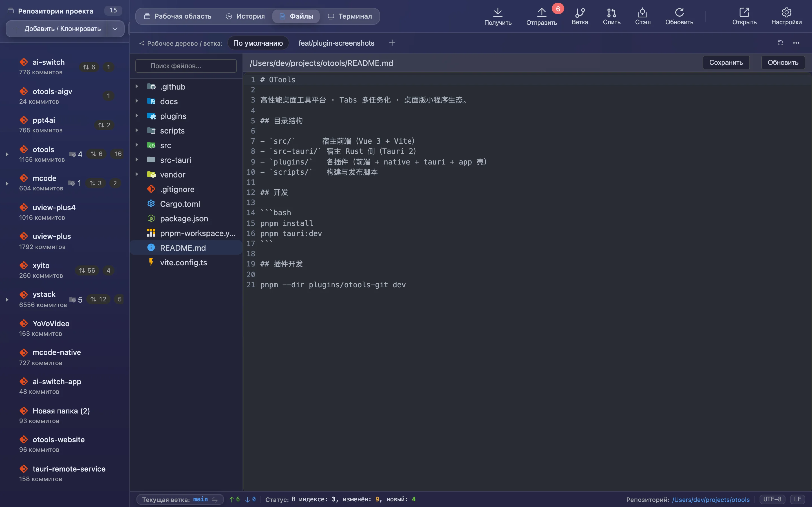Click the Получить (fetch) download icon

tap(498, 12)
